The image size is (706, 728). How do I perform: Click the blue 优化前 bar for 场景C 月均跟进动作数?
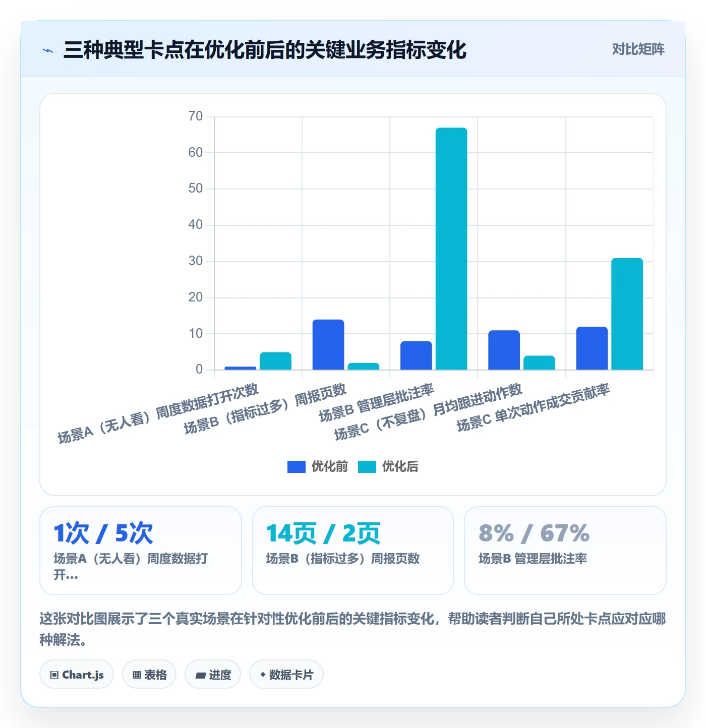click(504, 350)
